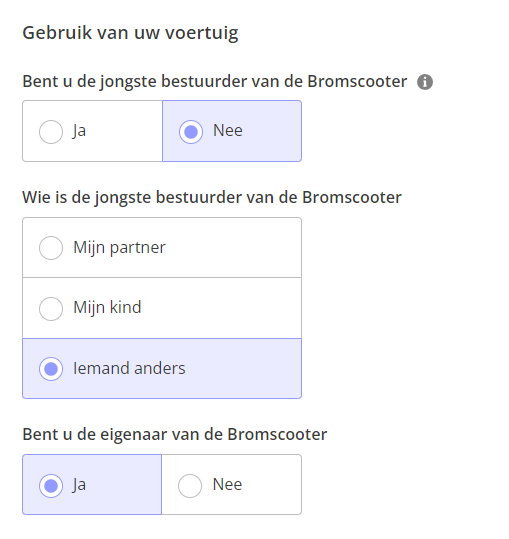Choose Mijn kind as jongste bestuurder
The width and height of the screenshot is (509, 539).
pyautogui.click(x=162, y=308)
